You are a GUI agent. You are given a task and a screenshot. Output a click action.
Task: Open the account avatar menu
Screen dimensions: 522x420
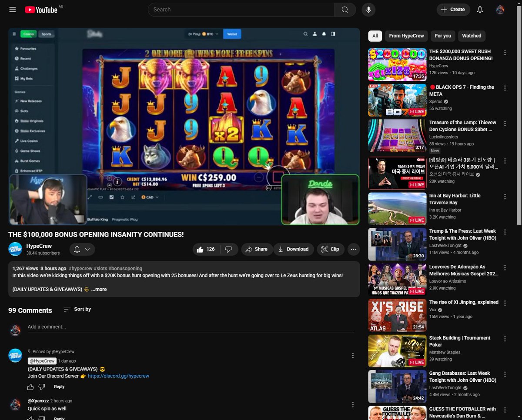pyautogui.click(x=500, y=10)
